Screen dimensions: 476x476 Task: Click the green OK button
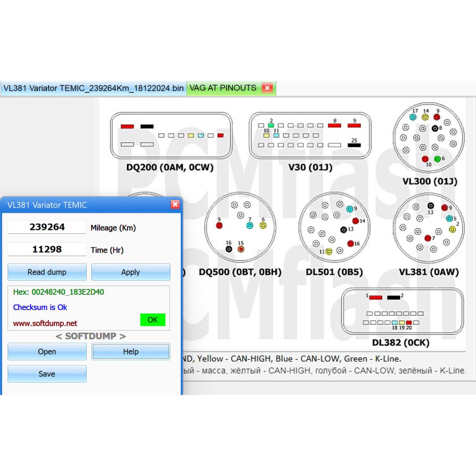pyautogui.click(x=153, y=320)
